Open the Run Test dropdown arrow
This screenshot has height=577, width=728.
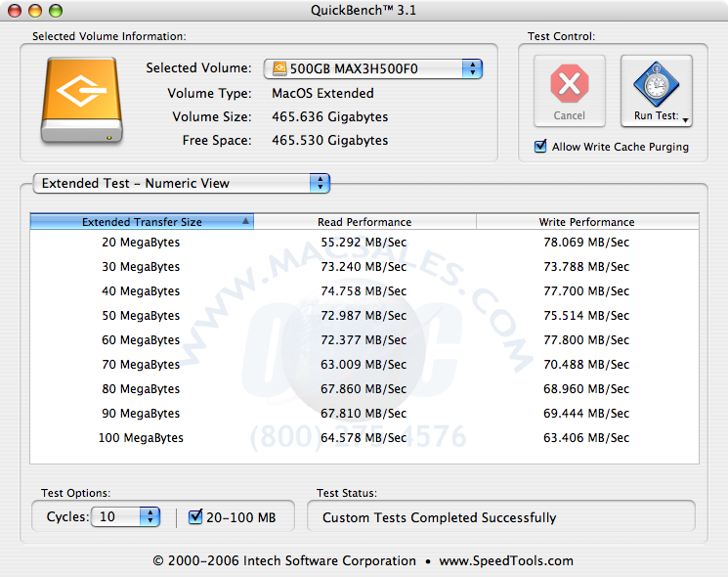685,120
